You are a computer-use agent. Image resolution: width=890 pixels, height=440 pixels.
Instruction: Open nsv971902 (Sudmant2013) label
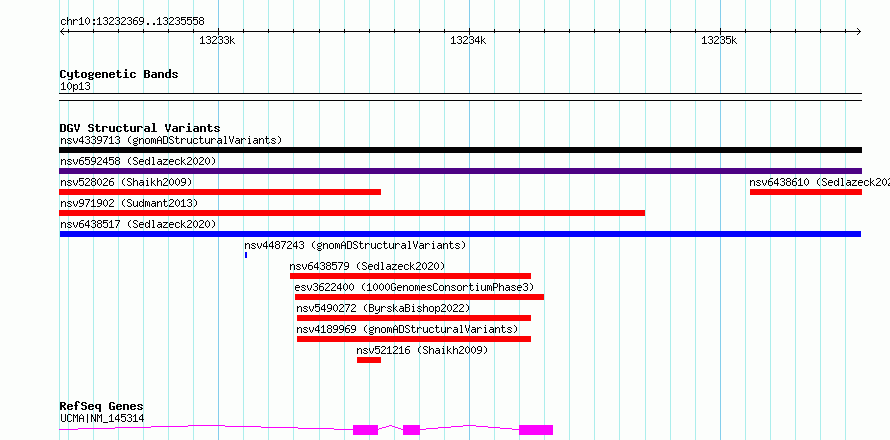point(129,203)
